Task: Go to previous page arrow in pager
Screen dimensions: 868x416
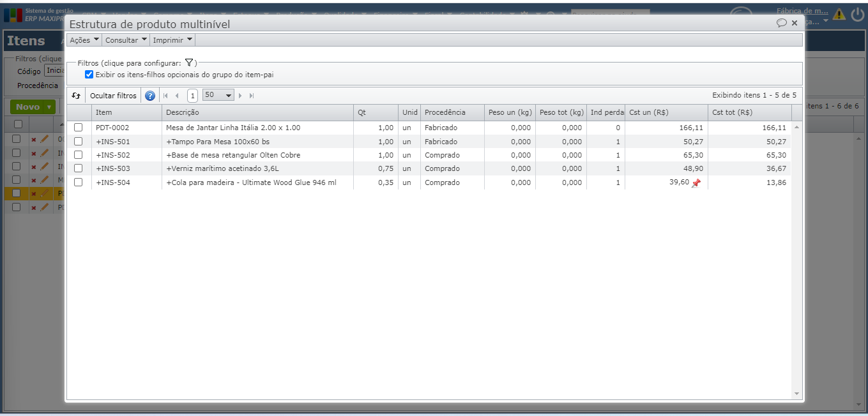Action: click(x=177, y=96)
